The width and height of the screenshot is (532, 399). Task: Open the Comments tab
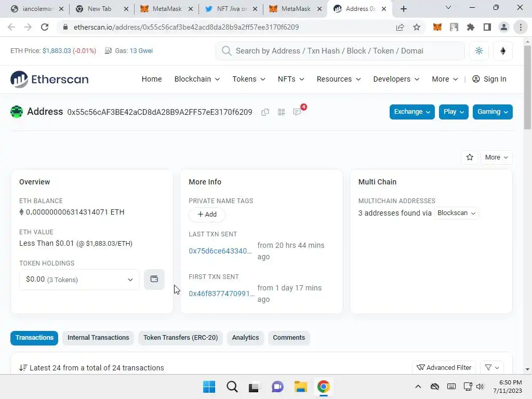(x=289, y=338)
